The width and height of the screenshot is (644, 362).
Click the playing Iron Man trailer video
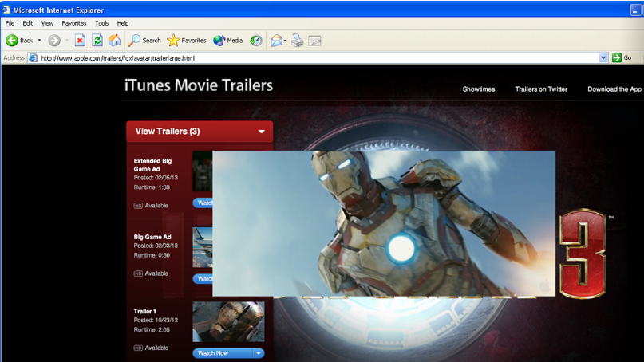[384, 223]
